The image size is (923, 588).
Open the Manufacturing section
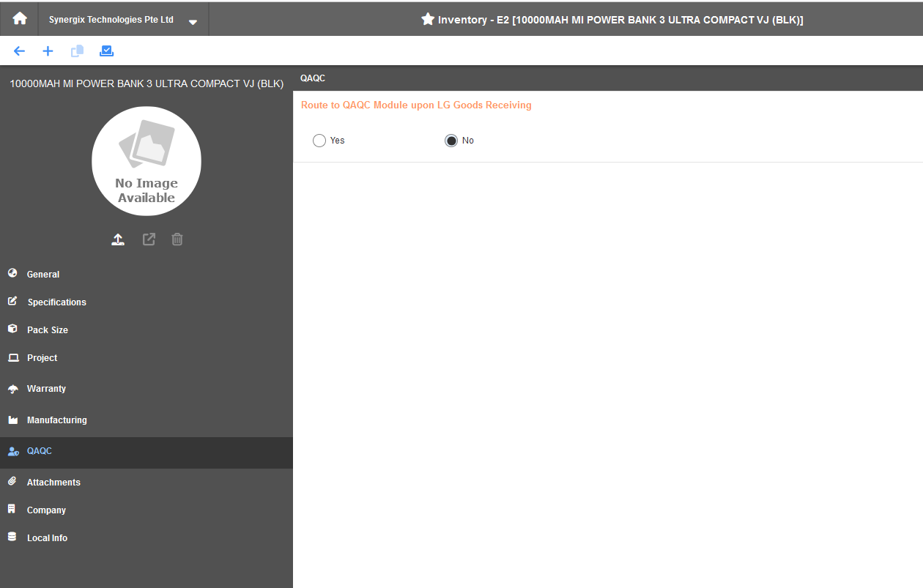56,420
